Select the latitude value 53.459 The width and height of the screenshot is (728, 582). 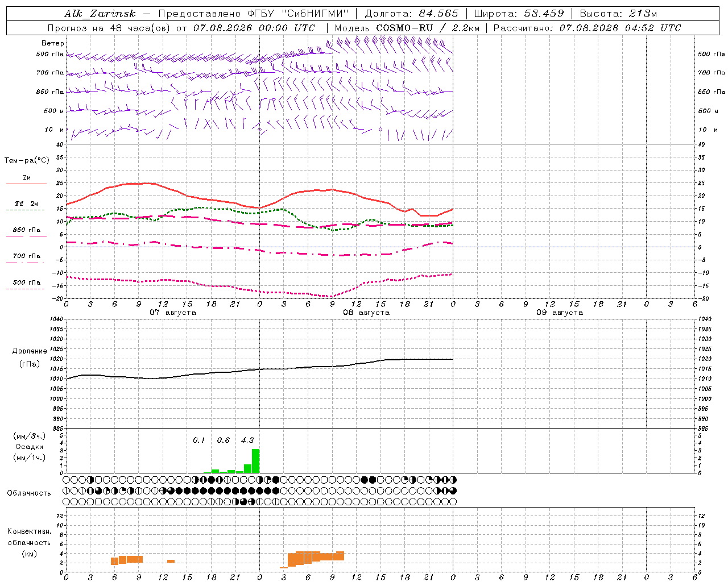(544, 14)
